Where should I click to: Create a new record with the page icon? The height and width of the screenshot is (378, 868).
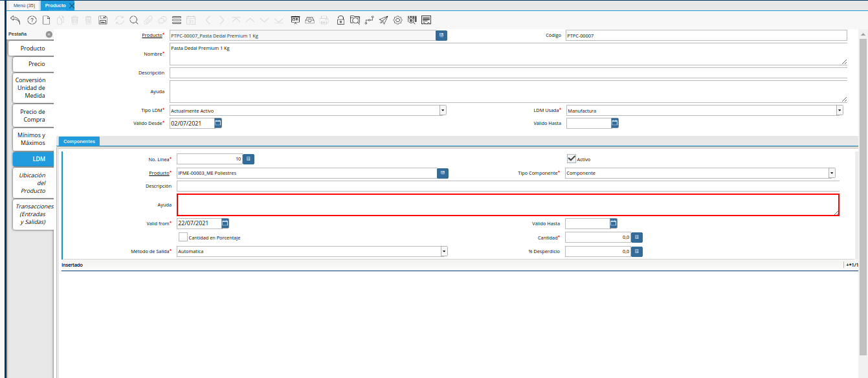(x=46, y=20)
